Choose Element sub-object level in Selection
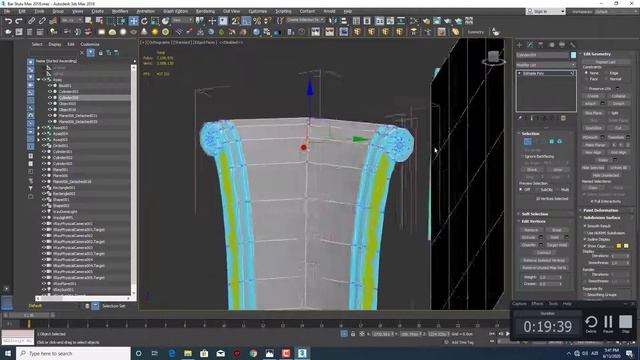The height and width of the screenshot is (360, 640). (560, 142)
